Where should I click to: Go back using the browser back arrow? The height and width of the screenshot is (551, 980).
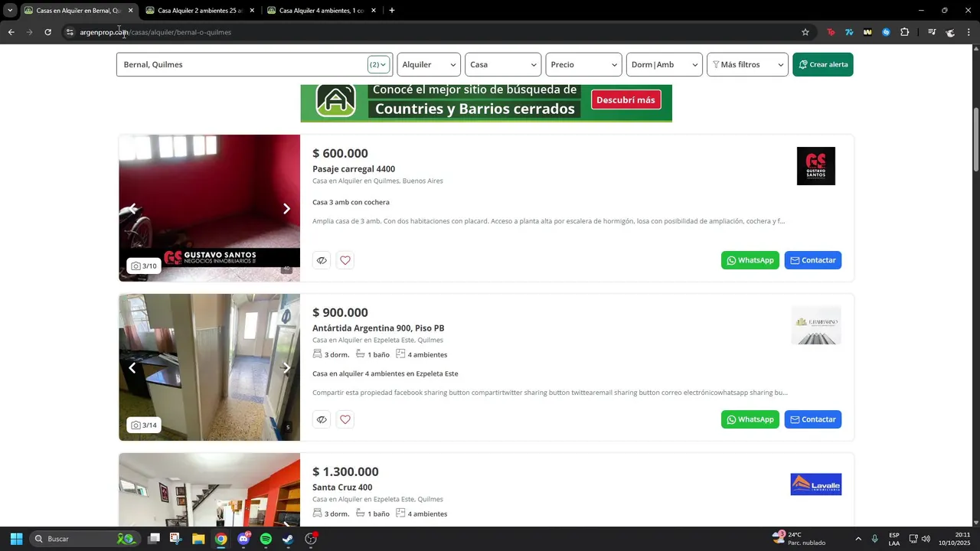(11, 32)
